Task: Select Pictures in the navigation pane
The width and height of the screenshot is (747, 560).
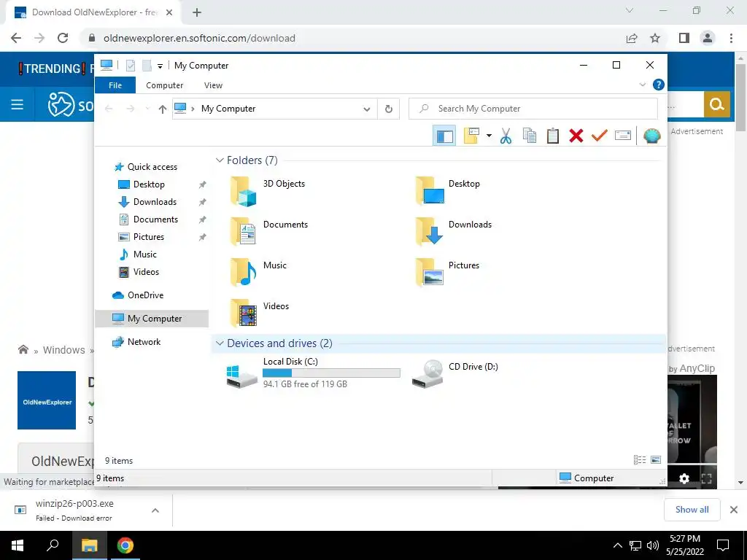Action: pos(149,237)
